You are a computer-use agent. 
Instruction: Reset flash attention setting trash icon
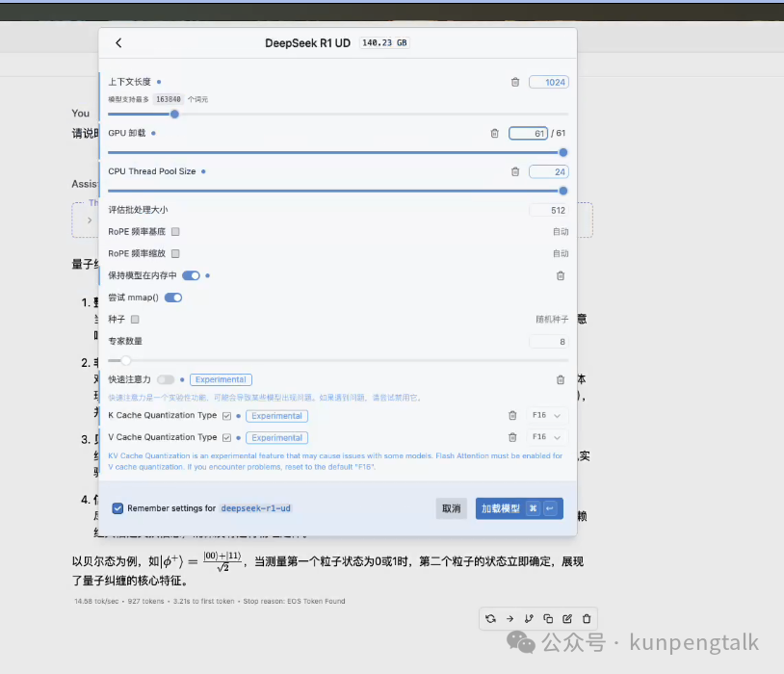[561, 380]
